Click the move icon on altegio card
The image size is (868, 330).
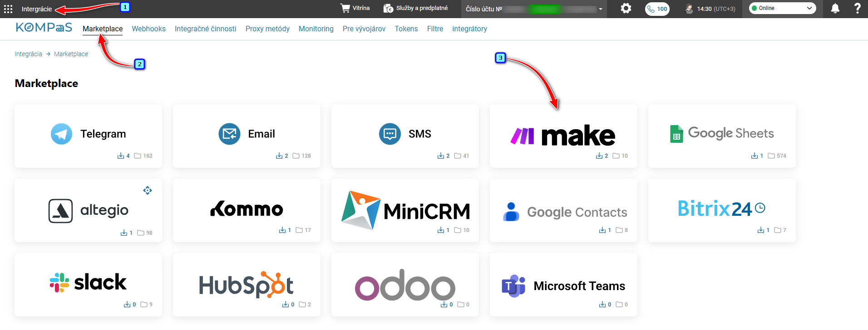pyautogui.click(x=148, y=190)
